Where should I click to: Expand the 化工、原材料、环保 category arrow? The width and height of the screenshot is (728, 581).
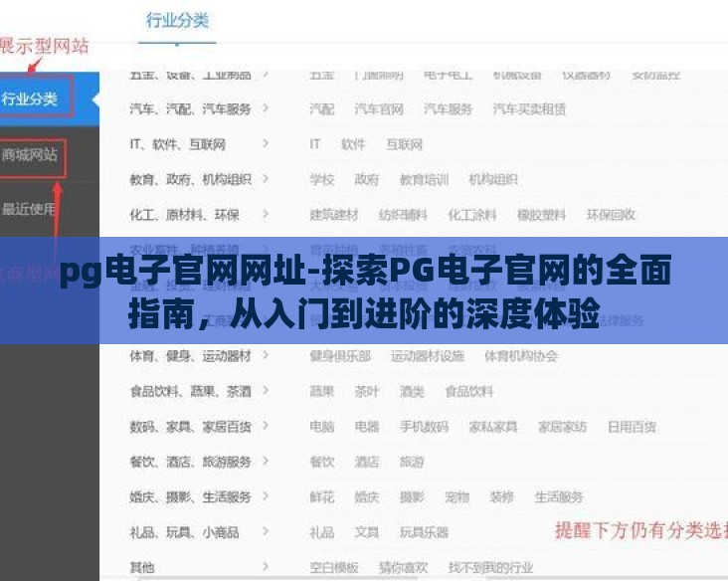[266, 214]
